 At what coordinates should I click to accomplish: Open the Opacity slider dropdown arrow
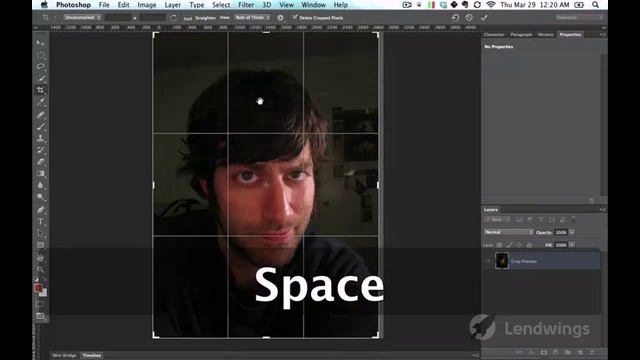click(x=572, y=232)
